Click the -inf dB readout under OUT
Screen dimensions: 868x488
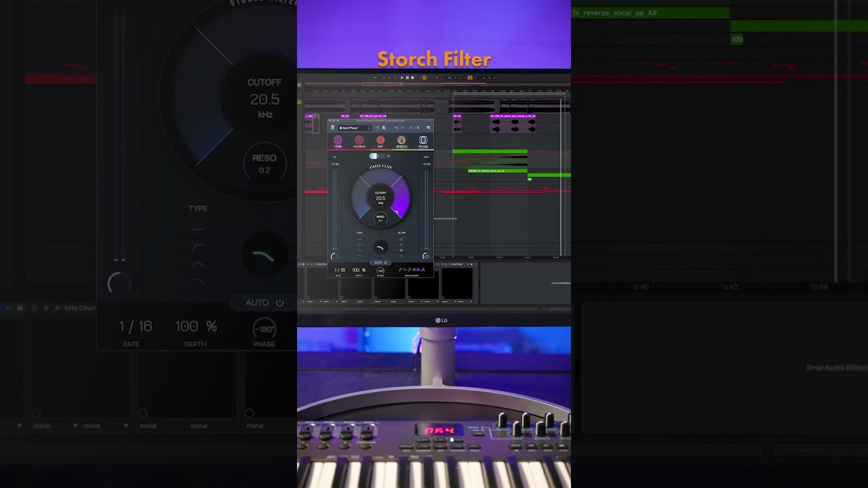(426, 164)
